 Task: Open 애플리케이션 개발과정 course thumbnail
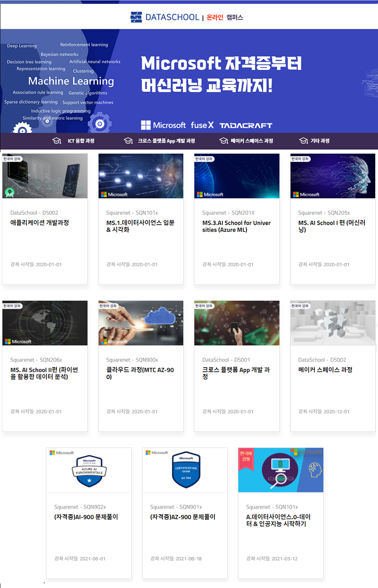click(45, 176)
